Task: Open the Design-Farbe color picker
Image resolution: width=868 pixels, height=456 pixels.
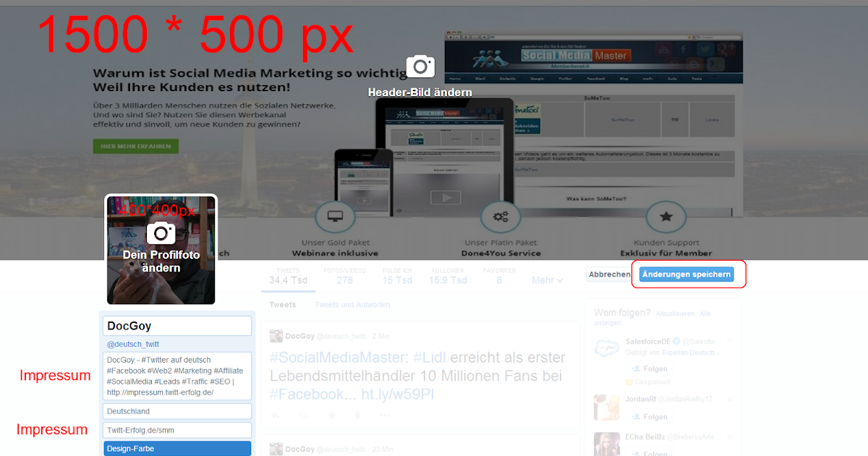Action: click(x=177, y=449)
